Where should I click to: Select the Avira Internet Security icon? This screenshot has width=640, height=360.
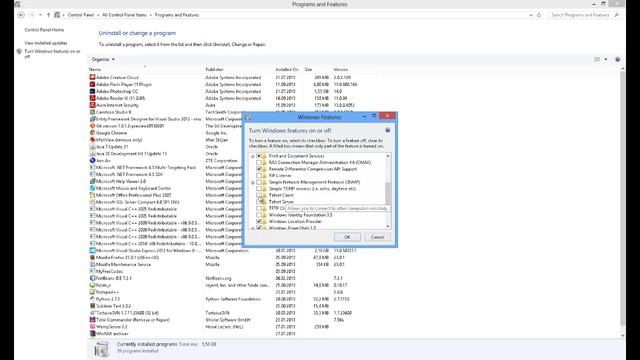(92, 105)
